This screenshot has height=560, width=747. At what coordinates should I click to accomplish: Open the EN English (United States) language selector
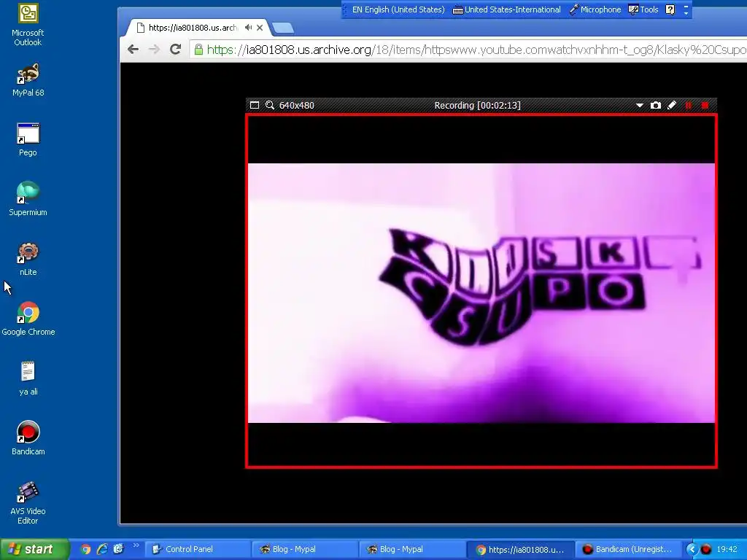click(398, 9)
